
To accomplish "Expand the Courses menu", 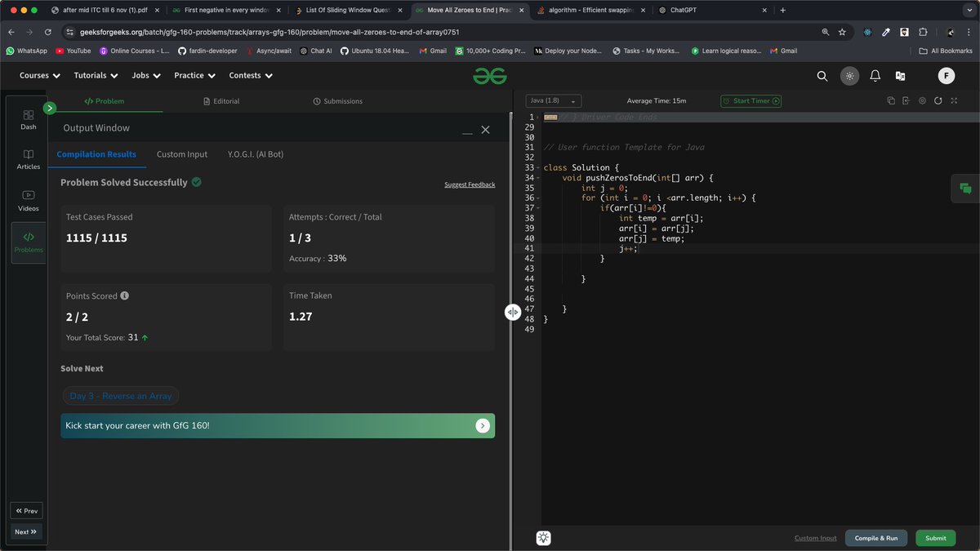I will click(40, 75).
